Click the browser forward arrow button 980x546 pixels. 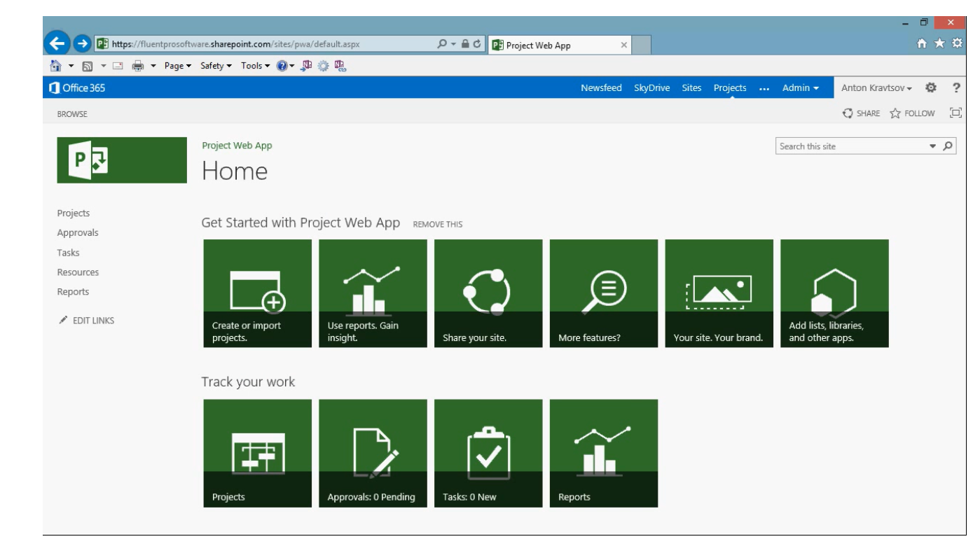[82, 44]
